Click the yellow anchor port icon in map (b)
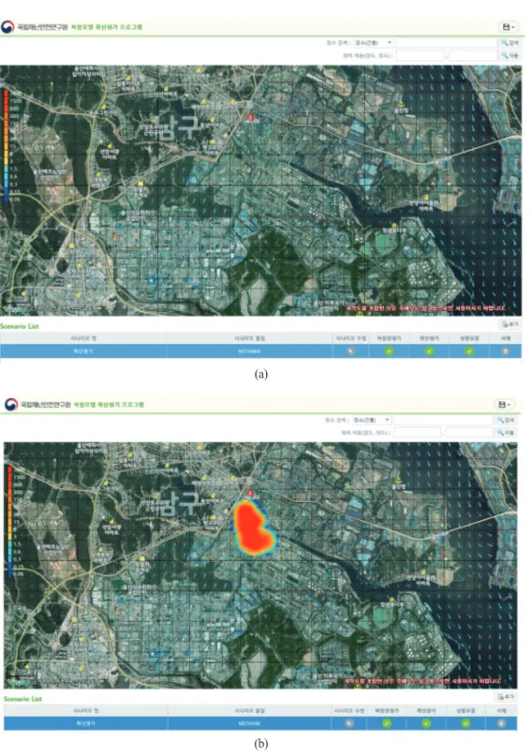This screenshot has width=532, height=756. [398, 481]
